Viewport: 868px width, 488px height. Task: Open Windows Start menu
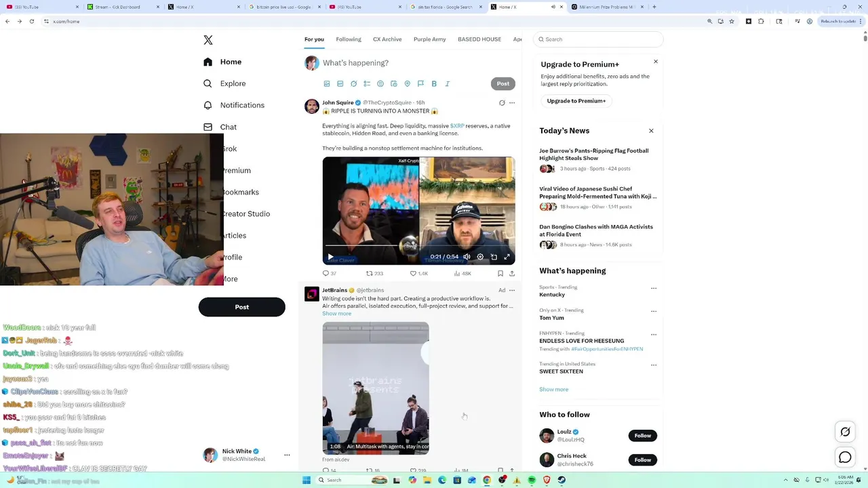click(x=307, y=480)
